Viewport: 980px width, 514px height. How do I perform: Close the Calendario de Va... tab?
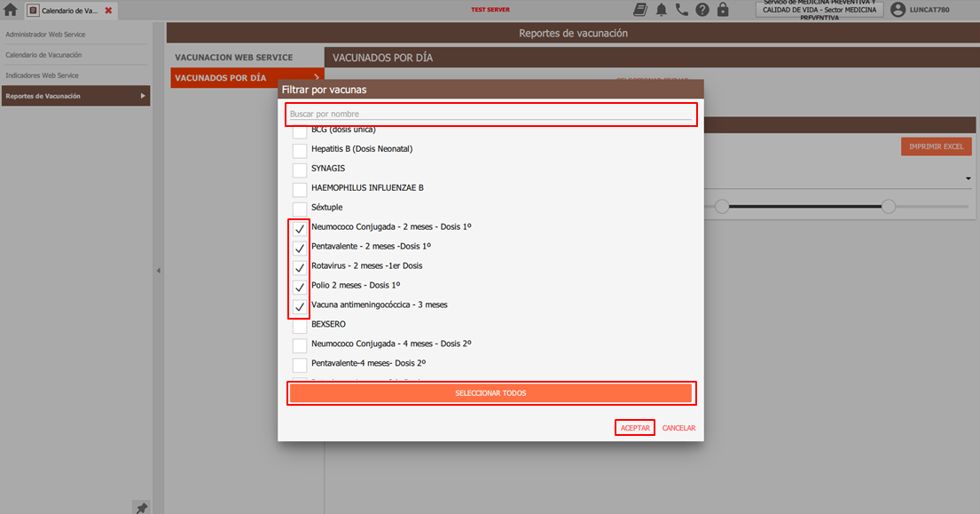tap(108, 11)
